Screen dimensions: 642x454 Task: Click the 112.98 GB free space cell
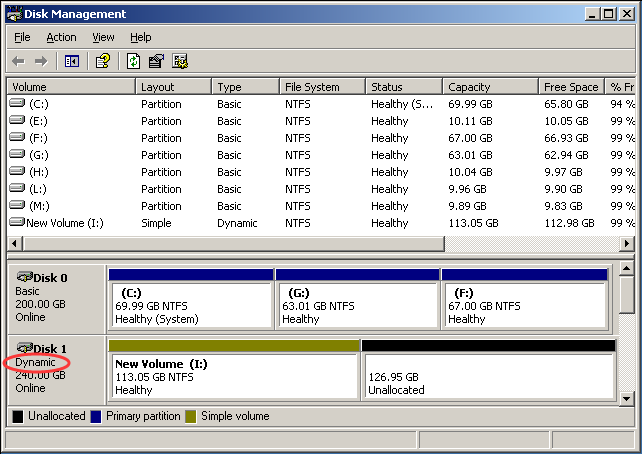(x=569, y=223)
